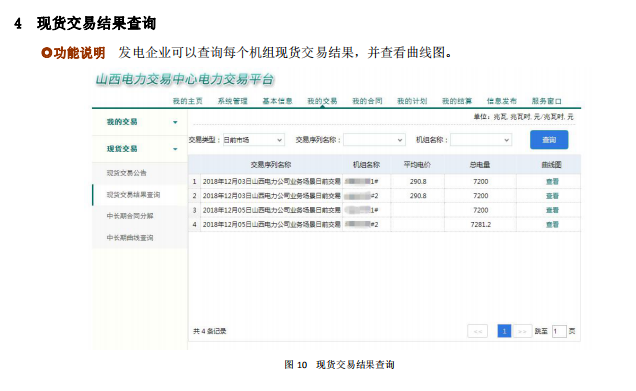636x391 pixels.
Task: Click 查看 curve link in row 4
Action: click(552, 225)
